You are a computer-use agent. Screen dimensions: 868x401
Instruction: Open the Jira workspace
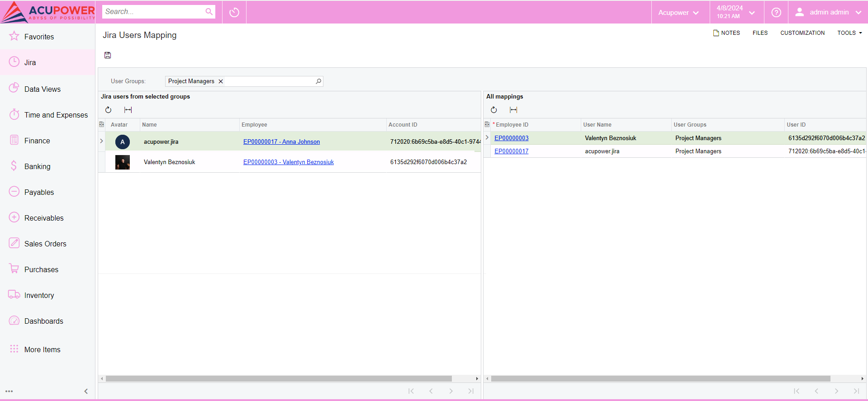coord(47,62)
